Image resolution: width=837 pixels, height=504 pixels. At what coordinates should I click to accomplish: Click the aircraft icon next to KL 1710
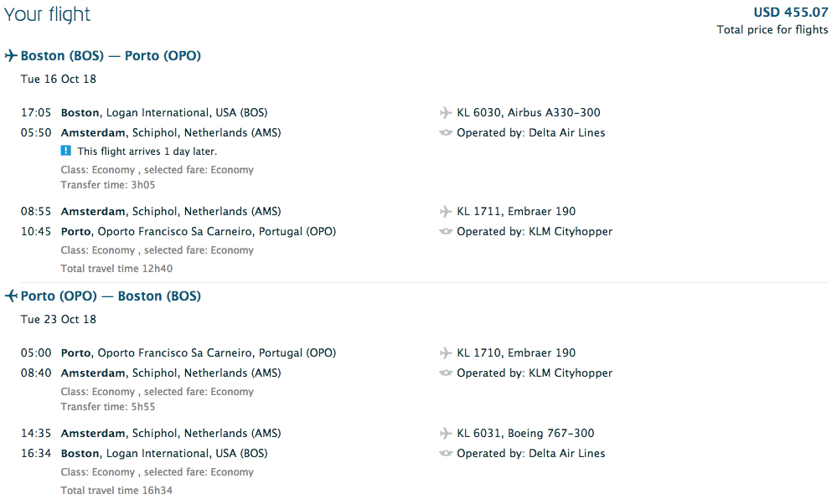[446, 353]
